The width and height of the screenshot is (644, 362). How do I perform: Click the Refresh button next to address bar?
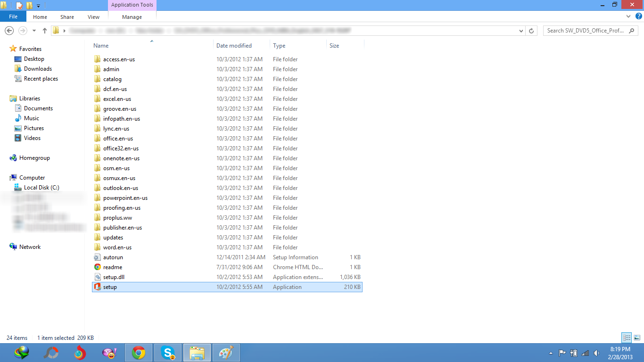(x=531, y=31)
